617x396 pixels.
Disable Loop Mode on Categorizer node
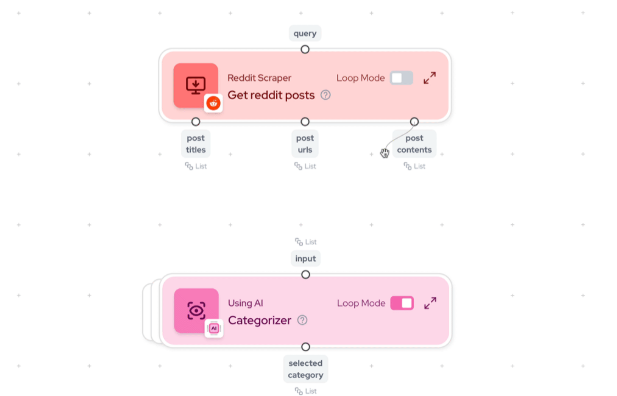tap(402, 303)
